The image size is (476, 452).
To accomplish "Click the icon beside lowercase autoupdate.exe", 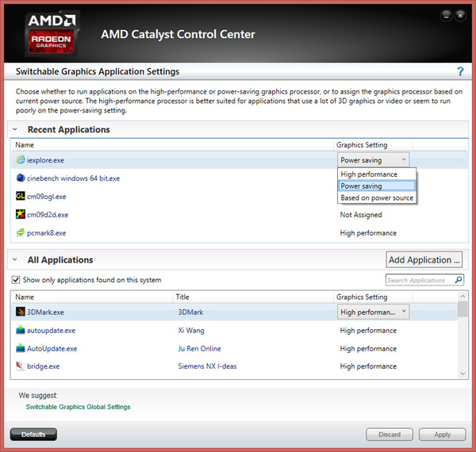I will 21,330.
